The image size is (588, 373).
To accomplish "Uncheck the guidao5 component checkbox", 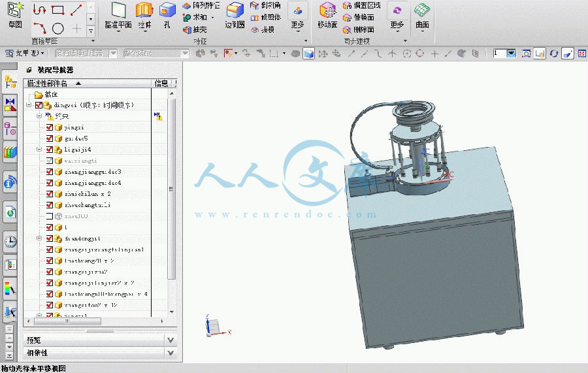I will (50, 138).
